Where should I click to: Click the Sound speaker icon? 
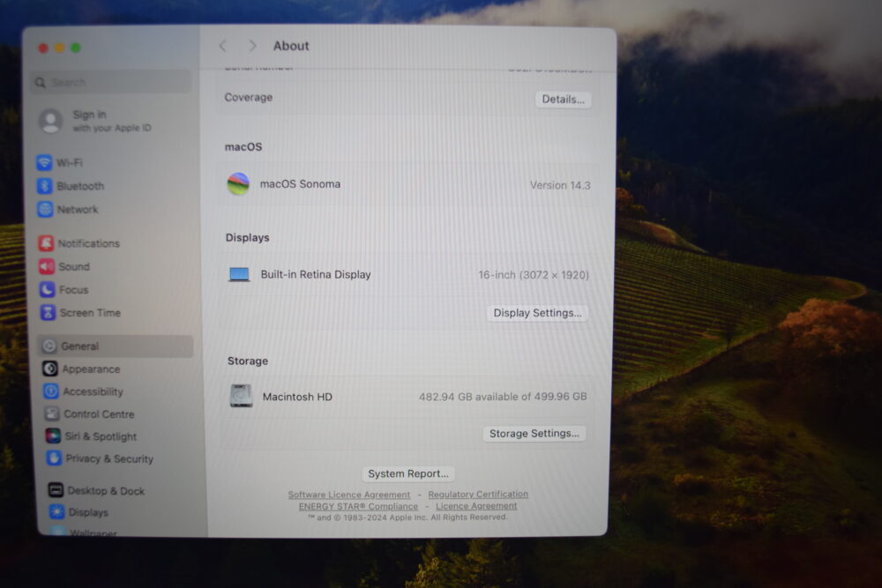pos(47,266)
